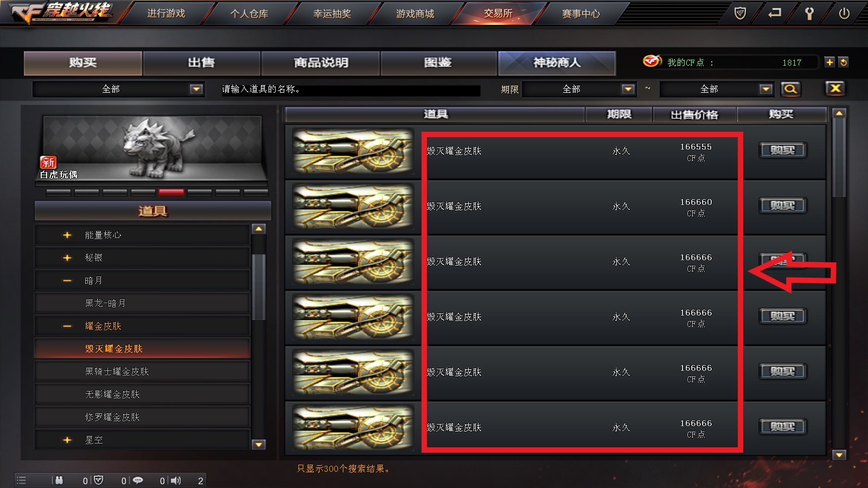The width and height of the screenshot is (868, 488).
Task: Click the power exit icon
Action: (844, 13)
